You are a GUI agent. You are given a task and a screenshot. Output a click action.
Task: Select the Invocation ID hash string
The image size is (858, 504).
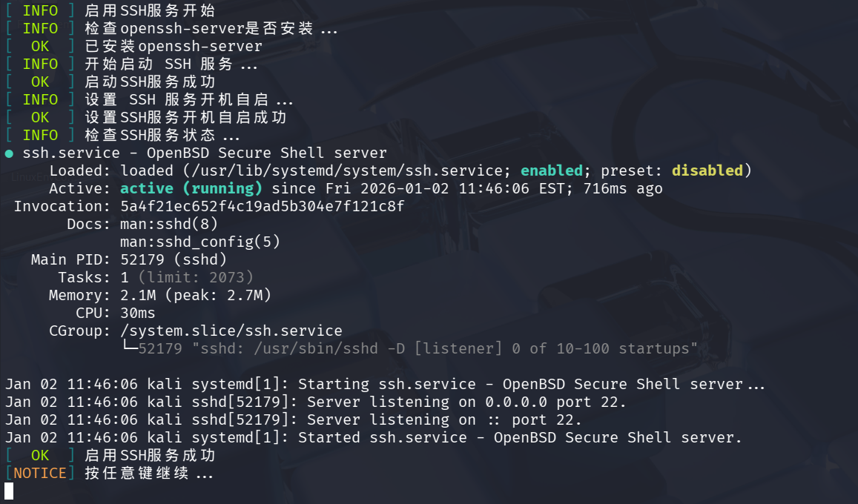(263, 206)
